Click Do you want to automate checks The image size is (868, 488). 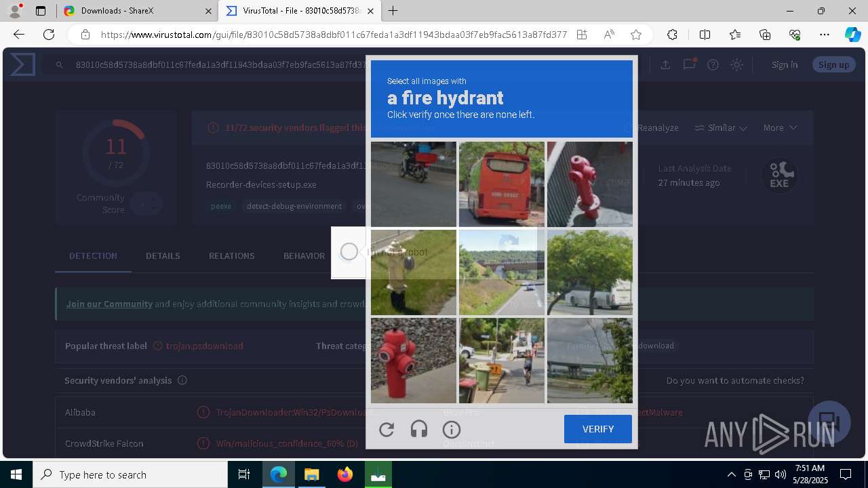[x=735, y=380]
